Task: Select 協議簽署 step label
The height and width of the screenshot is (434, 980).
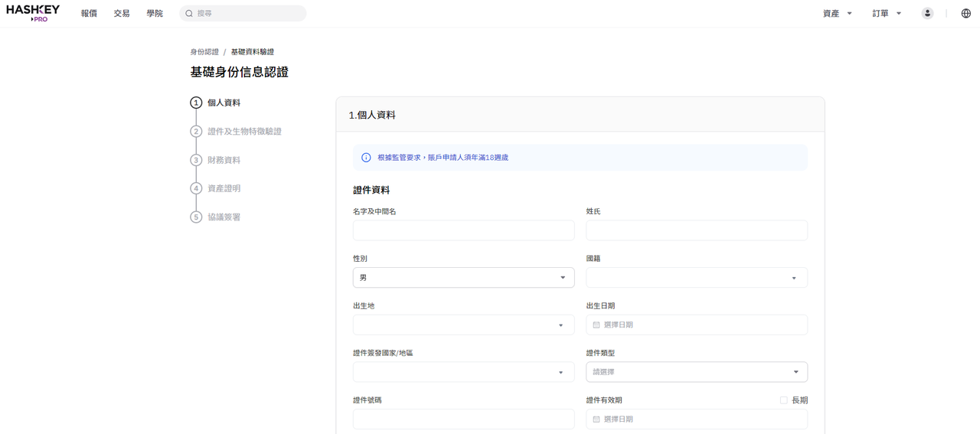Action: [x=224, y=217]
